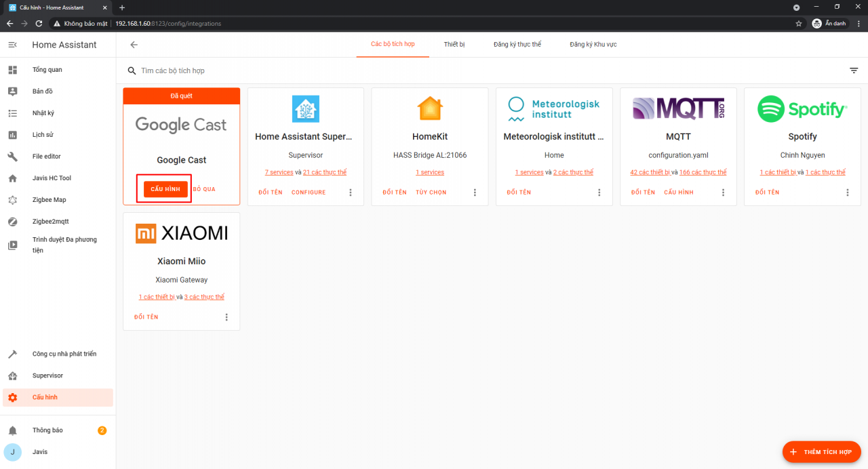The width and height of the screenshot is (868, 469).
Task: Go back using the header arrow
Action: tap(134, 45)
